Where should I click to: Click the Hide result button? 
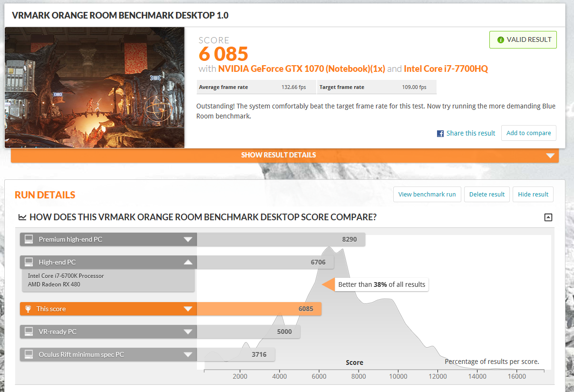pos(533,194)
